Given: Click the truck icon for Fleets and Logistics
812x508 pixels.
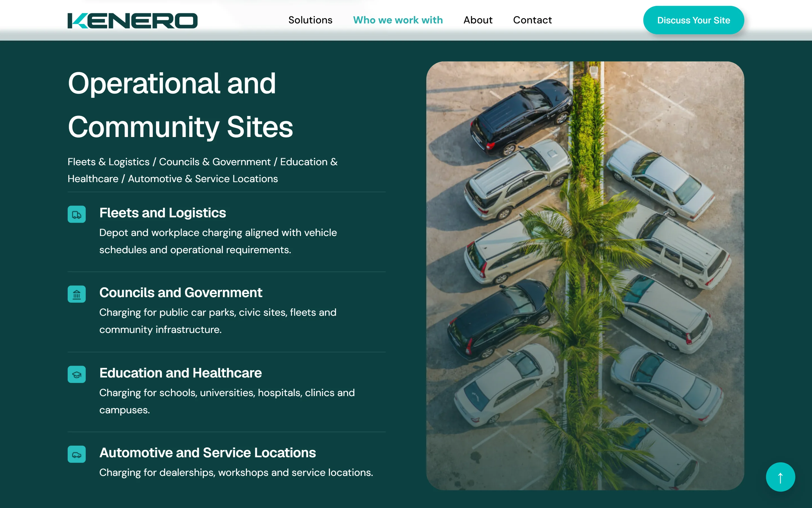Looking at the screenshot, I should pyautogui.click(x=77, y=214).
